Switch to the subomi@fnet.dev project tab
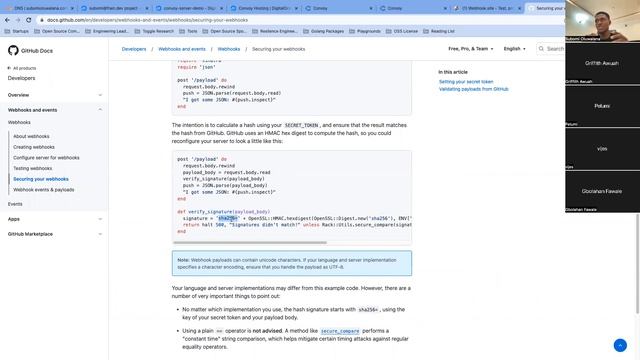Image resolution: width=640 pixels, height=360 pixels. tap(114, 8)
